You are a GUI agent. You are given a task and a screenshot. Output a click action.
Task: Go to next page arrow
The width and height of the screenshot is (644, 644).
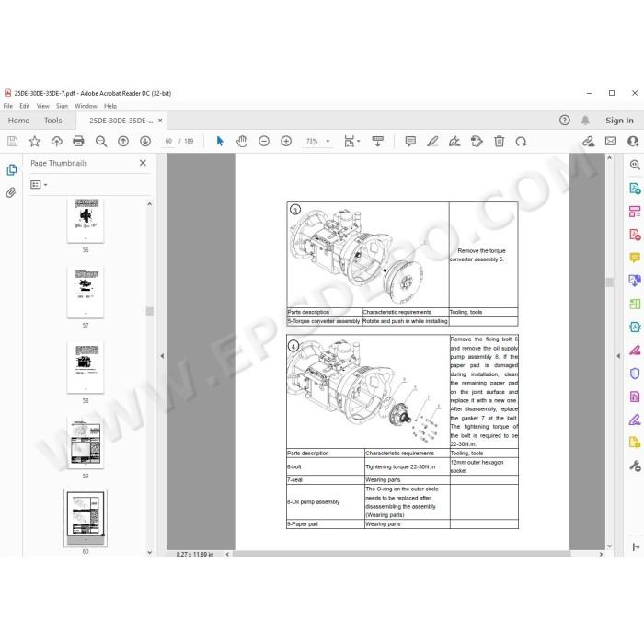tap(145, 142)
